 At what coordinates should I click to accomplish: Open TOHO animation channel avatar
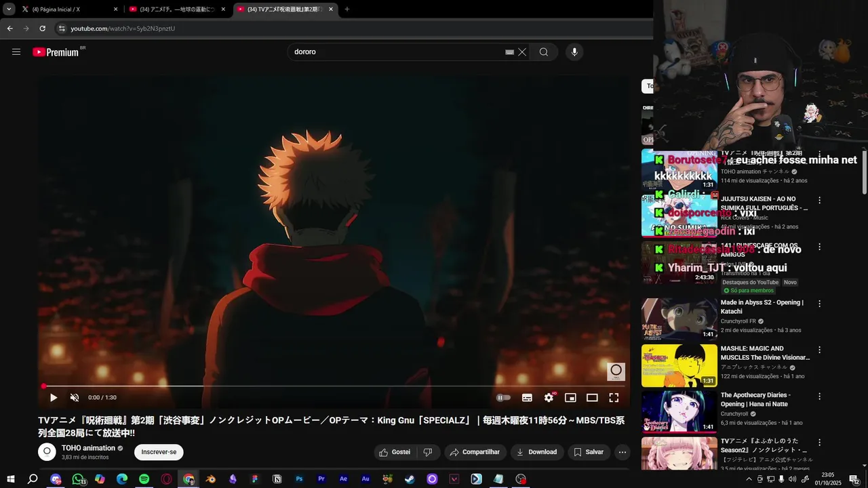pos(47,452)
